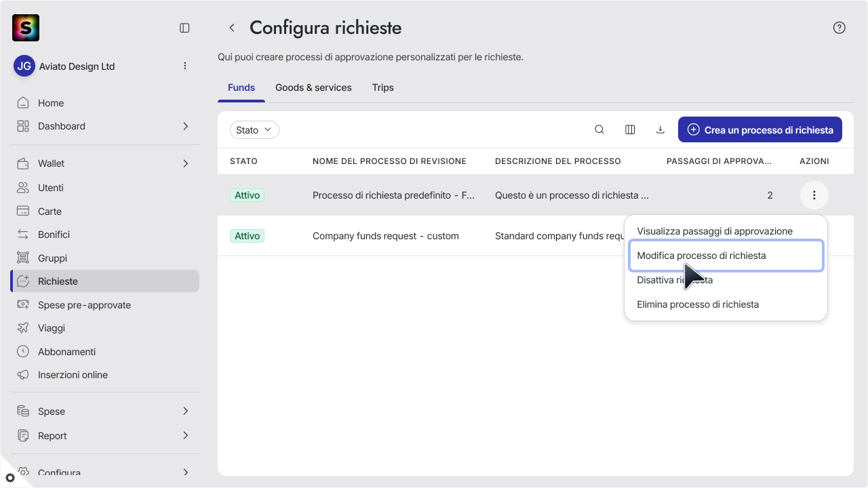This screenshot has width=868, height=488.
Task: Click the Bonifici transfer arrows icon
Action: pos(23,235)
